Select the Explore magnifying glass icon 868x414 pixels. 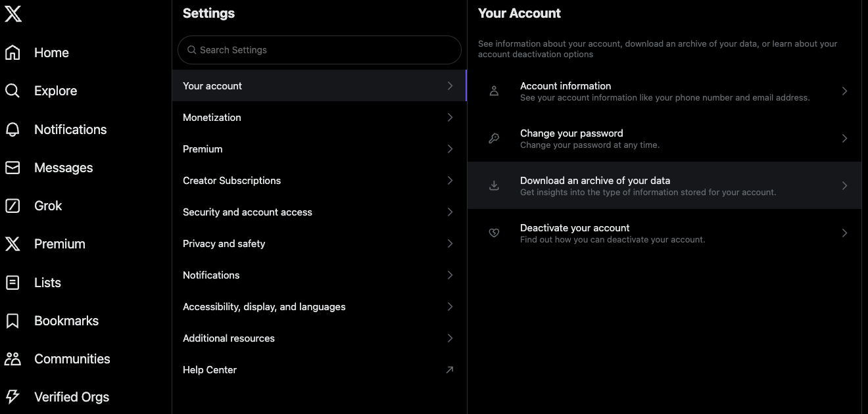[13, 91]
